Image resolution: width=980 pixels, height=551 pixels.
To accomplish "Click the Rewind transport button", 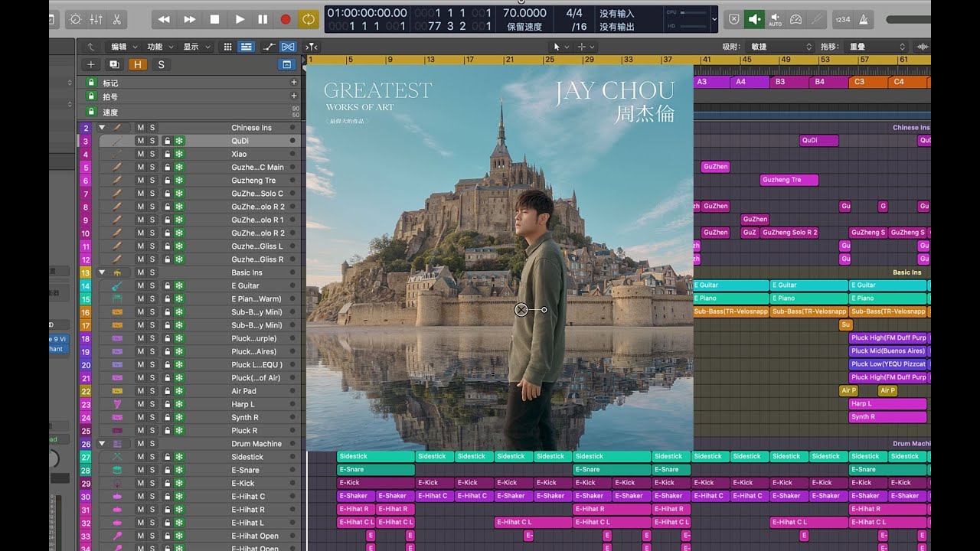I will coord(163,19).
